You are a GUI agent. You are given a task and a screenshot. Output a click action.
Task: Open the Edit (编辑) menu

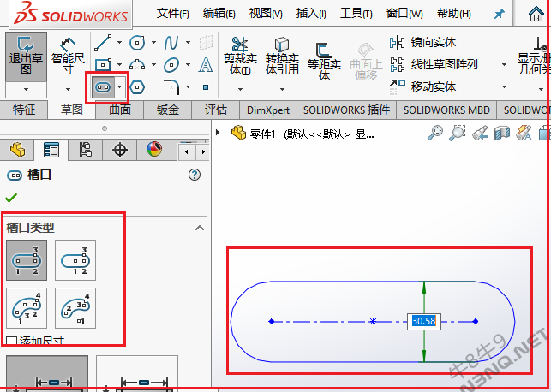(x=219, y=14)
